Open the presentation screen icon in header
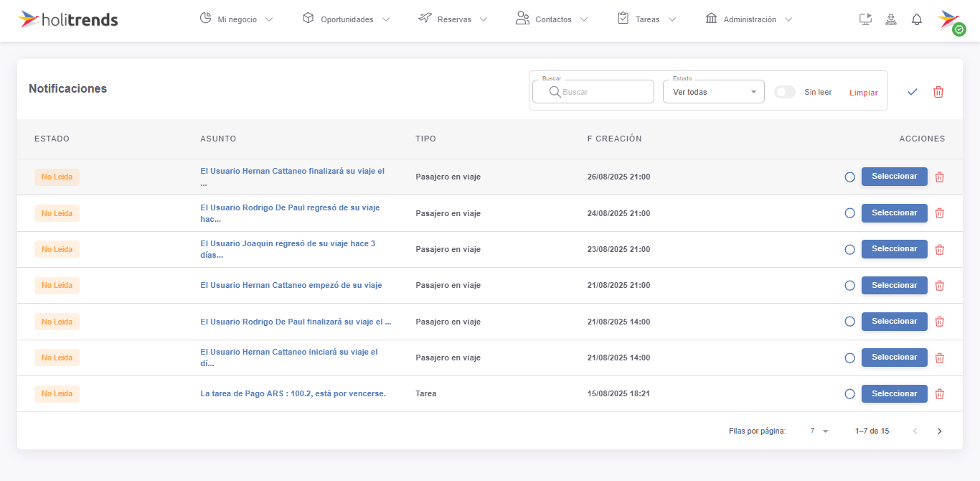980x481 pixels. 865,19
